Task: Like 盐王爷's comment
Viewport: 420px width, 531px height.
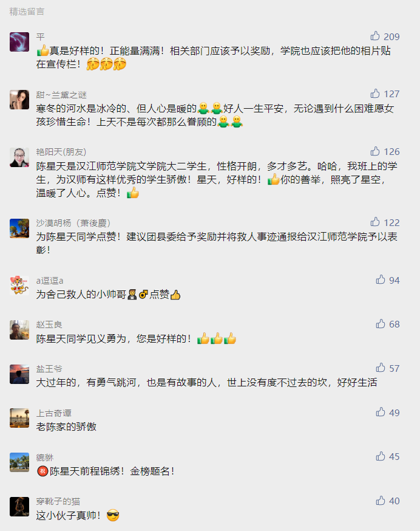Action: pyautogui.click(x=381, y=368)
